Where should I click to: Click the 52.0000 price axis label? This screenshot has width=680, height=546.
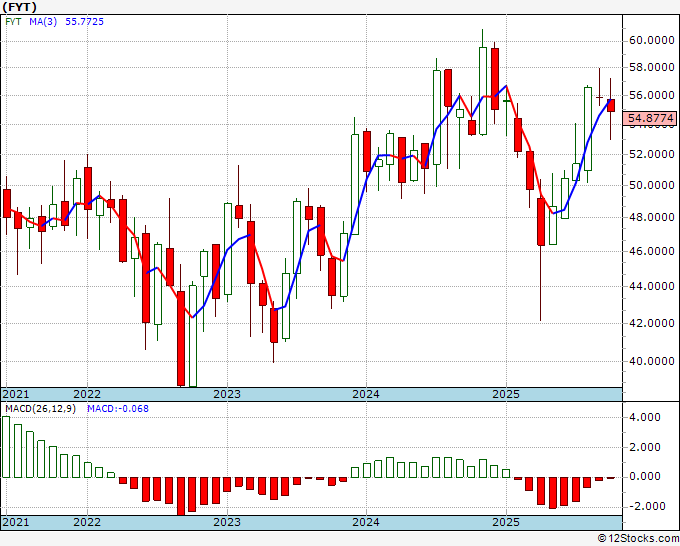[651, 154]
